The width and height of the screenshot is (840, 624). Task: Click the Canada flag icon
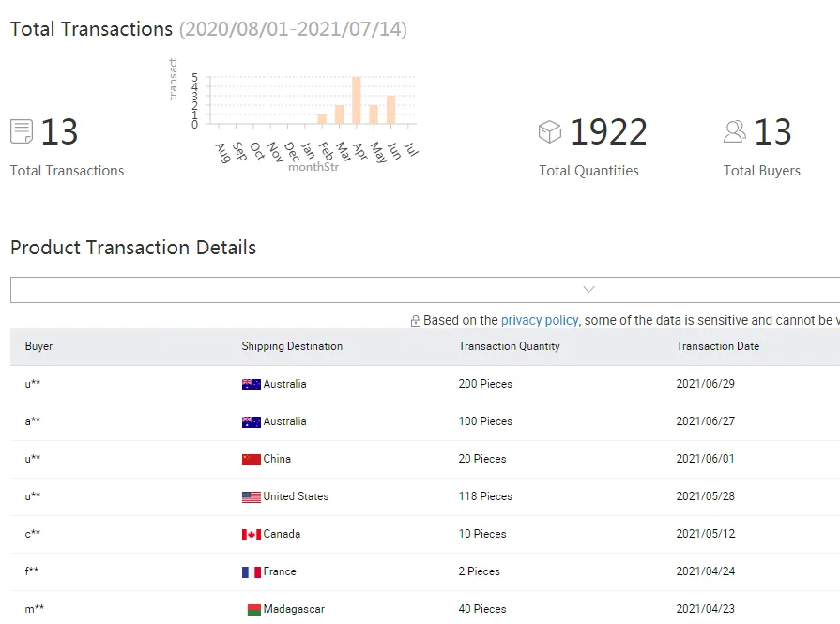pos(251,534)
